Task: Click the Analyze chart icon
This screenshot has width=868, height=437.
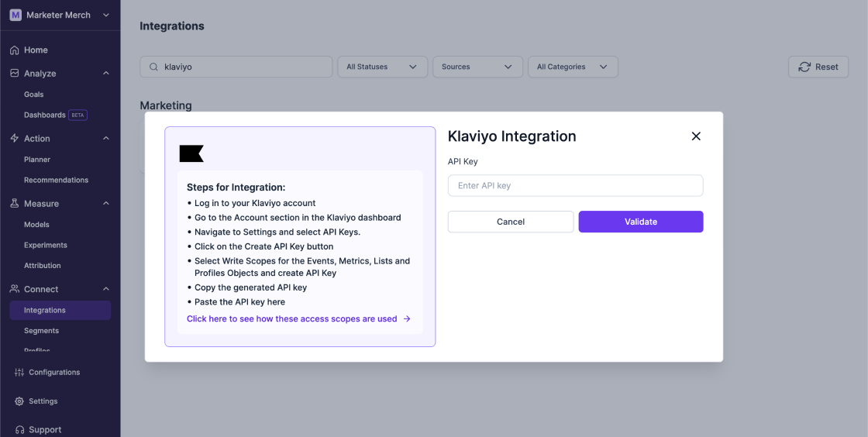Action: click(x=15, y=73)
